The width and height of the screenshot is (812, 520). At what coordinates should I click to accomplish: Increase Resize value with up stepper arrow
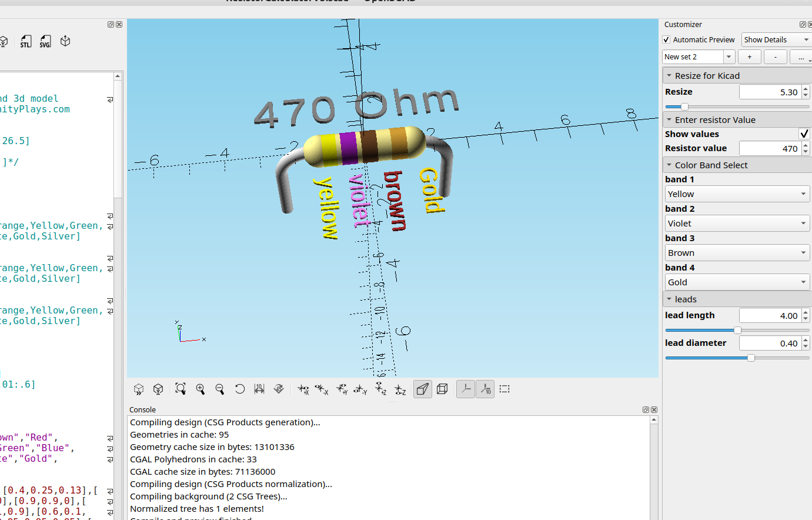[x=806, y=89]
